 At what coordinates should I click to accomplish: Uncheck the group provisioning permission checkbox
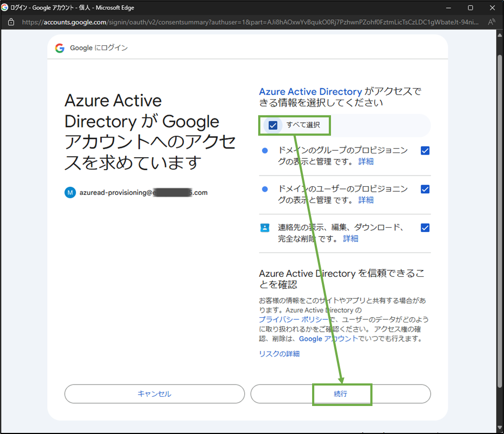pos(425,151)
